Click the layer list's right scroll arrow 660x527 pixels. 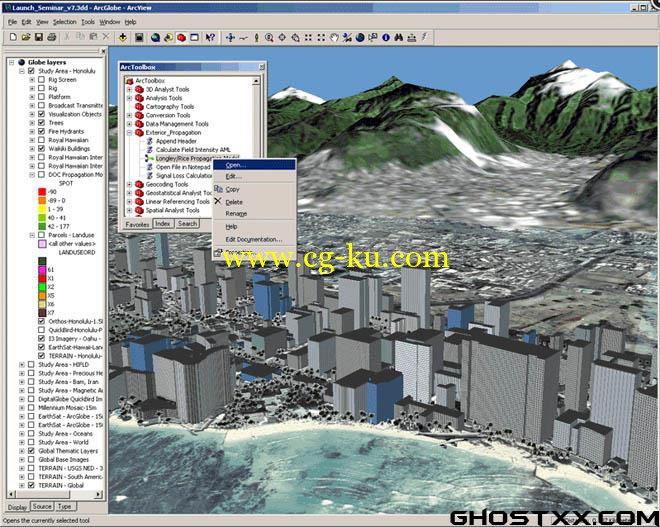(x=98, y=494)
